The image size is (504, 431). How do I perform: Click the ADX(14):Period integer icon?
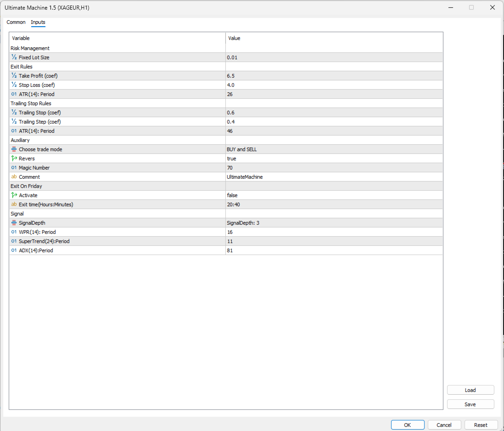(x=14, y=250)
